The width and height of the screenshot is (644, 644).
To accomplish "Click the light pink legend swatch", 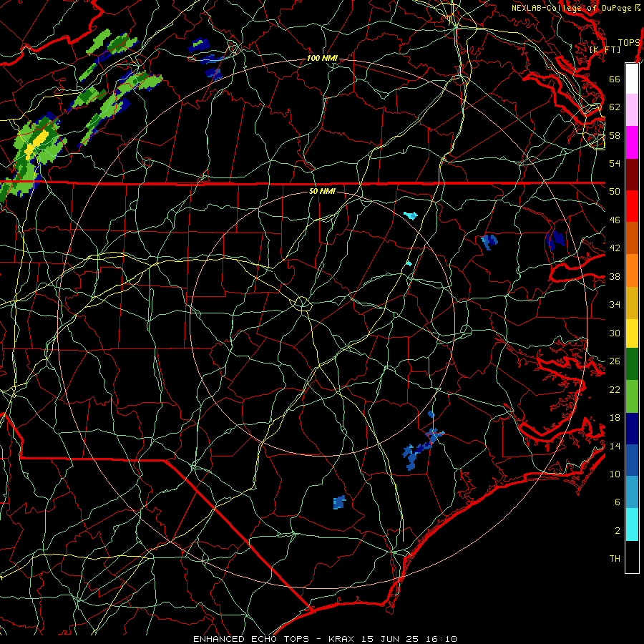I will coord(632,109).
